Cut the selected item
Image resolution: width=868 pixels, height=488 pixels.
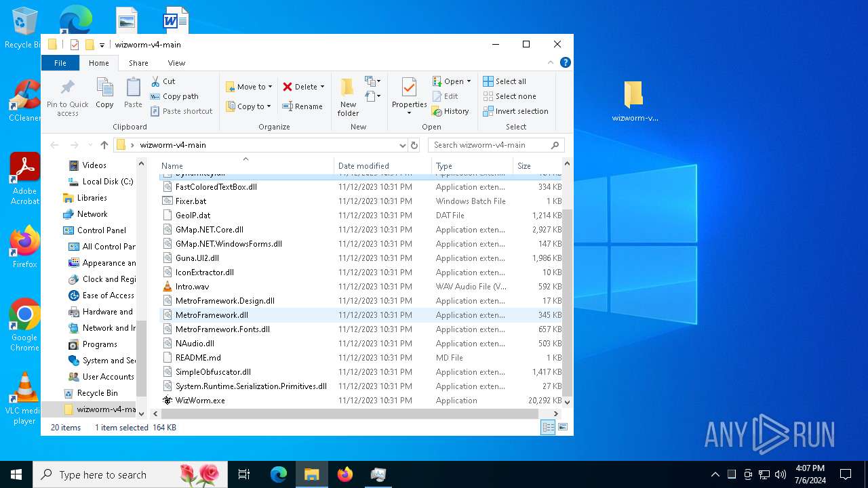pyautogui.click(x=163, y=81)
